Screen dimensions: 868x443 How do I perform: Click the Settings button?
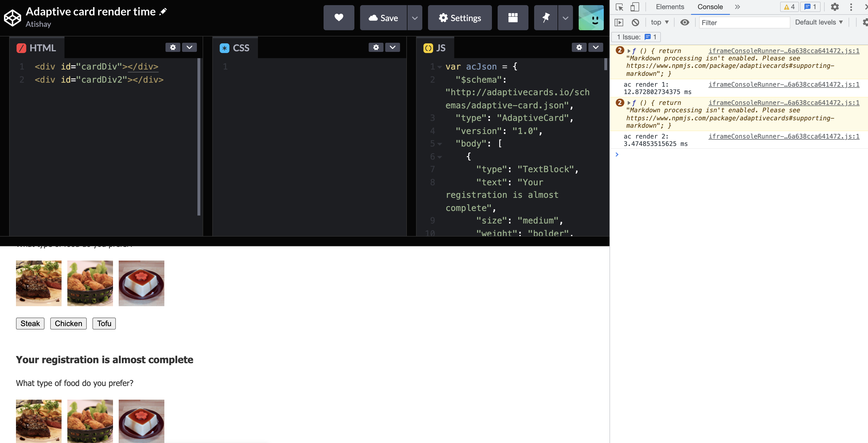[460, 18]
